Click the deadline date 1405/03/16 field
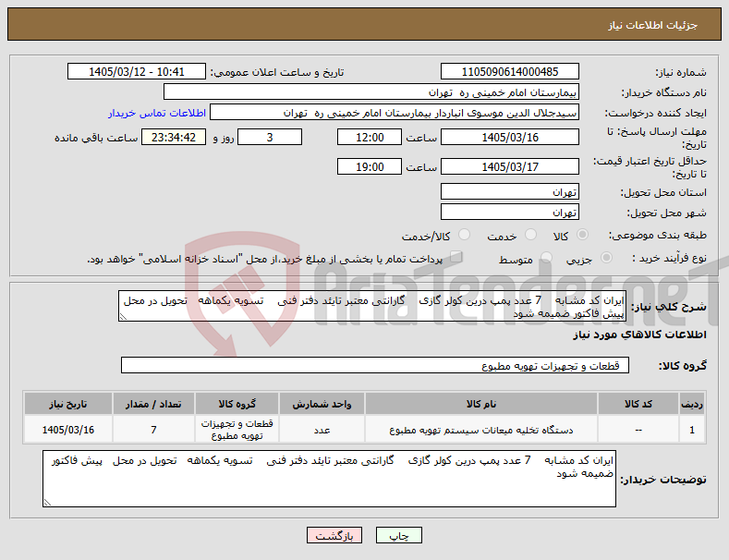 coord(509,137)
